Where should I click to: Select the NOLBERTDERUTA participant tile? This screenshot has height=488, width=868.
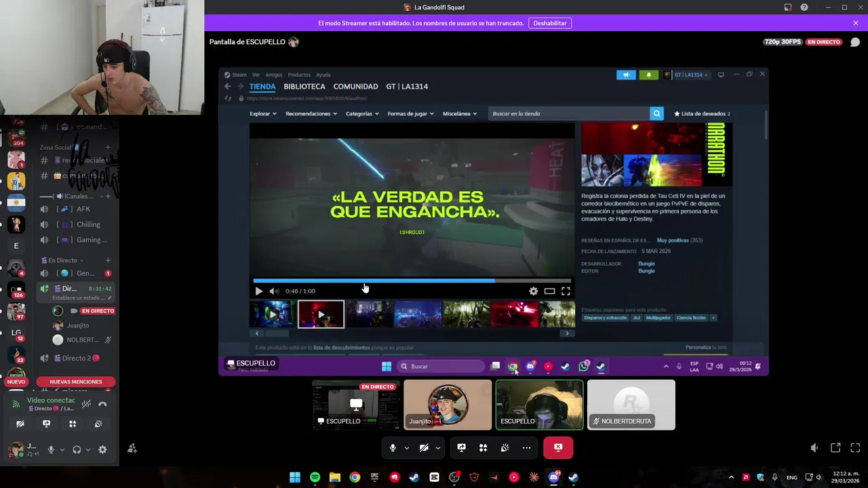tap(631, 405)
